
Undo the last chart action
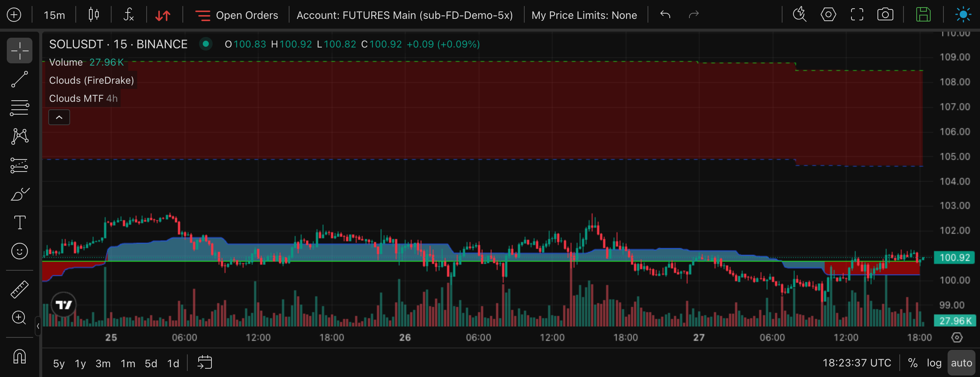click(665, 15)
